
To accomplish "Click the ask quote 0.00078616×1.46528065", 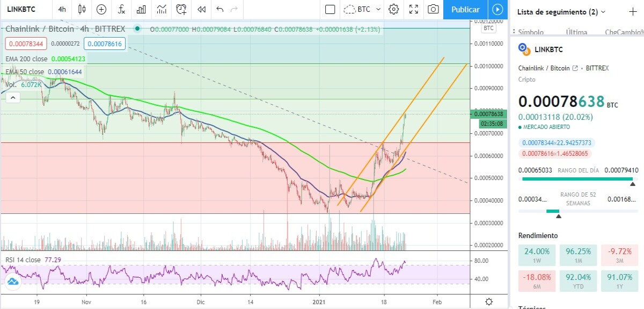I will pos(554,153).
